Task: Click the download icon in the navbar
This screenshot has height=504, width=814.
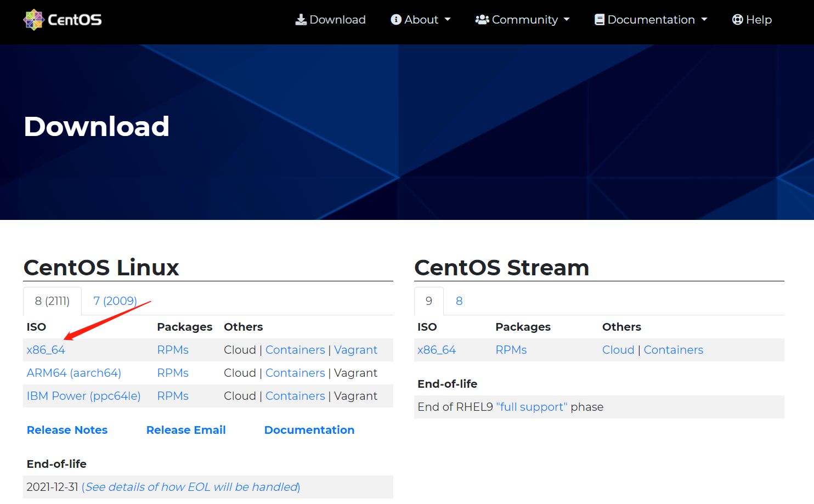Action: 301,20
